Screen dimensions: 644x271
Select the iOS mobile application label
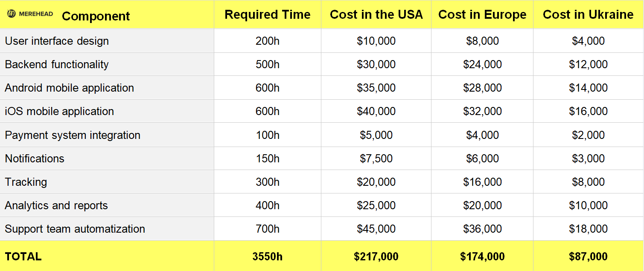tap(59, 111)
